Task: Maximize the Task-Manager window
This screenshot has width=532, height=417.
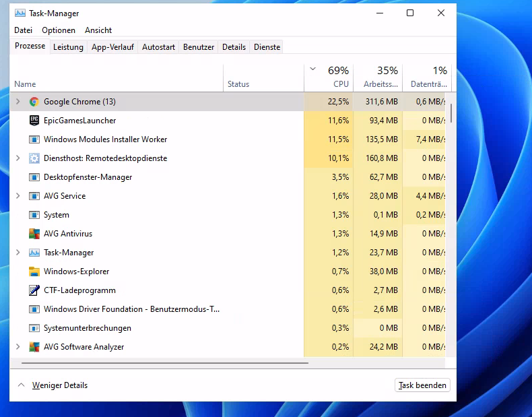Action: [x=410, y=13]
